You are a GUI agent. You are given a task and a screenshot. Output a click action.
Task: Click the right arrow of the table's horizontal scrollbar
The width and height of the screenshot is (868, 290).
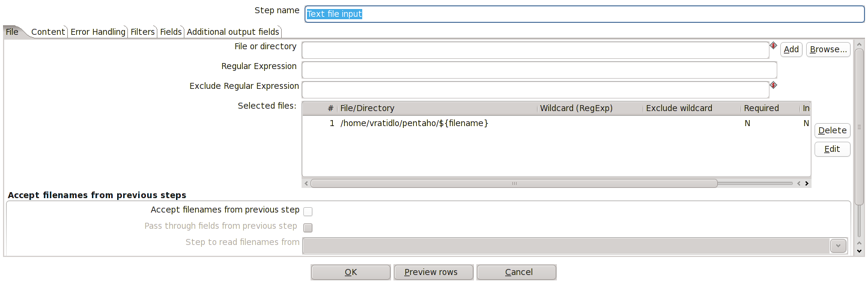click(x=807, y=183)
